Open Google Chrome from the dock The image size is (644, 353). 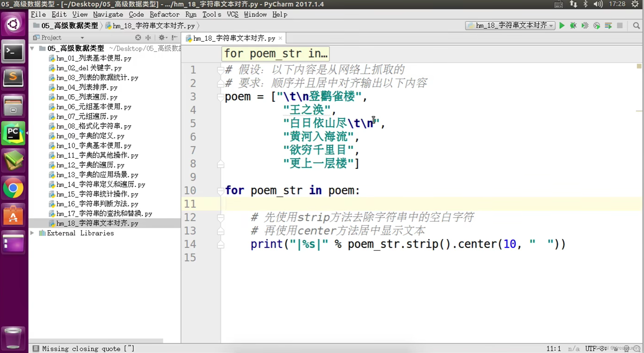tap(13, 188)
